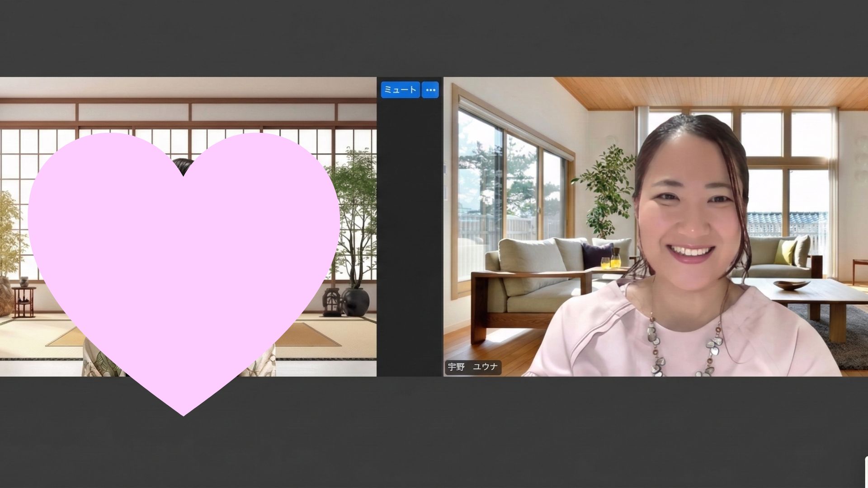This screenshot has width=868, height=488.
Task: Click the orange juice glasses on the sofa armrest
Action: (x=611, y=261)
